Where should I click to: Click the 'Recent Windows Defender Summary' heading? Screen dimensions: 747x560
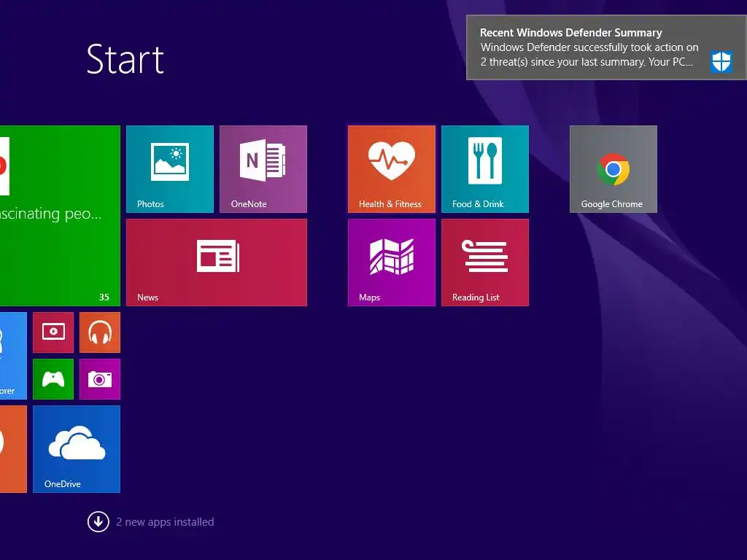point(570,33)
